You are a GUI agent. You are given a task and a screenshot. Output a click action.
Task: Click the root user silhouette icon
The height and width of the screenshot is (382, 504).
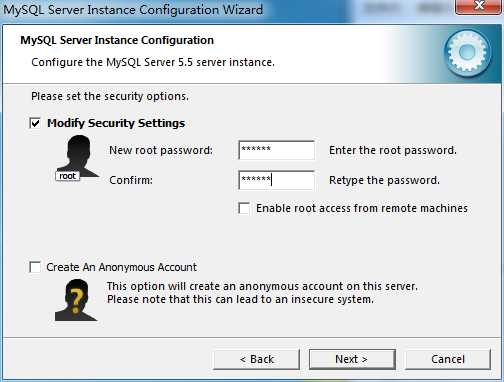78,156
